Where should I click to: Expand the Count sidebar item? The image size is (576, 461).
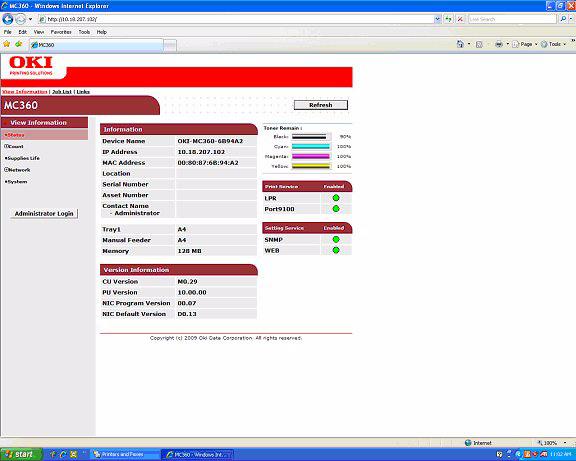(x=14, y=146)
